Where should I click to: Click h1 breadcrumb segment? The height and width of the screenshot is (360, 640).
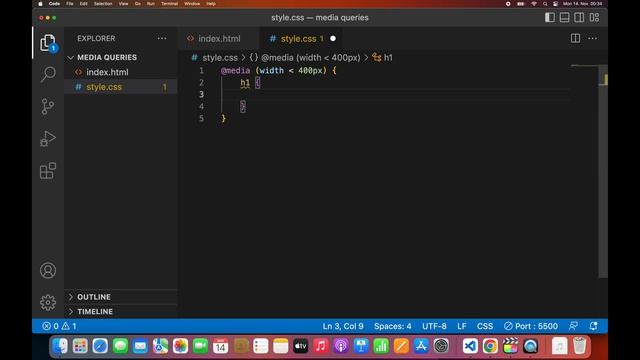pyautogui.click(x=388, y=58)
